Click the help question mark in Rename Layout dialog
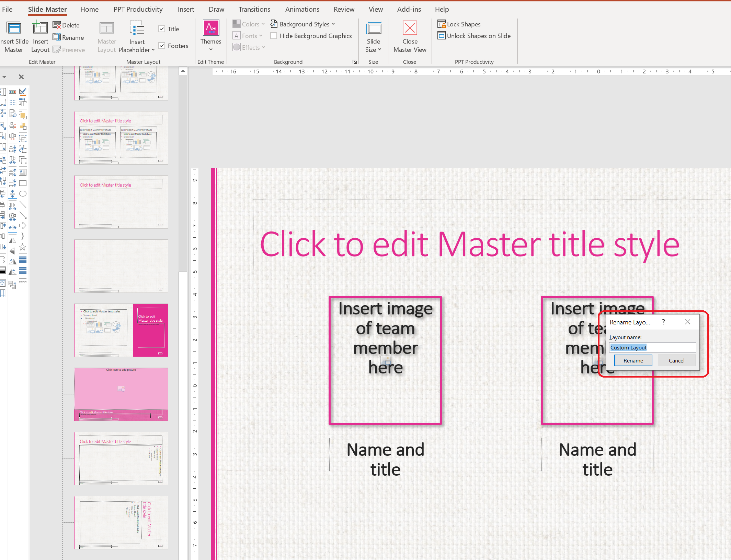The width and height of the screenshot is (731, 560). (663, 322)
